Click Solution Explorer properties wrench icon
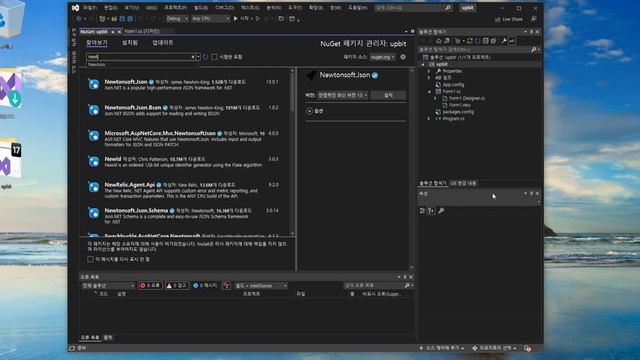The image size is (640, 360). (x=504, y=41)
